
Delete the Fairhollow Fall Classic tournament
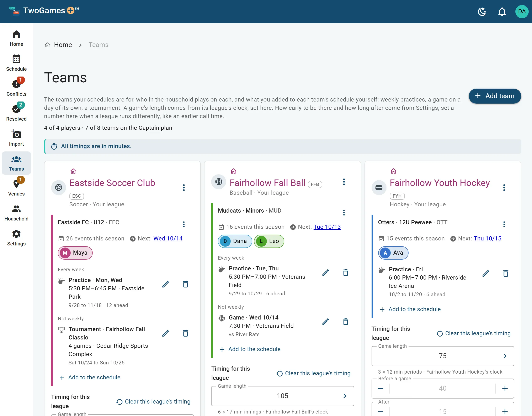[x=185, y=333]
